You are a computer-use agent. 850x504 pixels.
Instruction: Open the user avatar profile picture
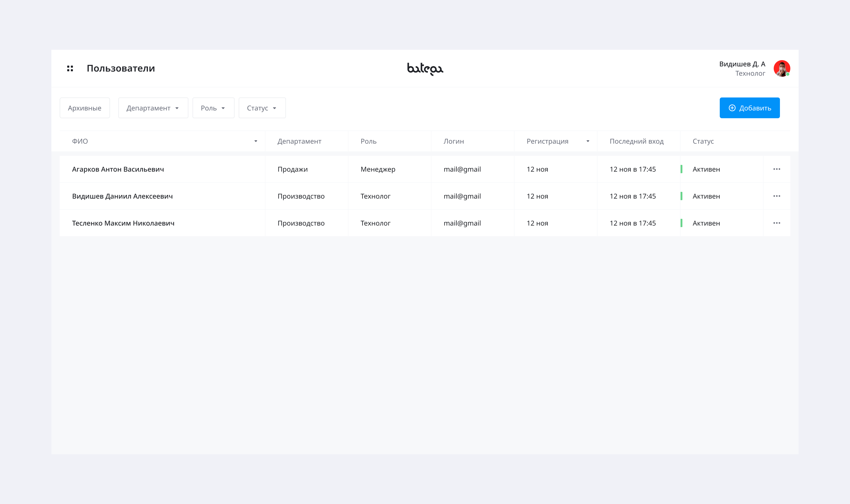coord(781,69)
